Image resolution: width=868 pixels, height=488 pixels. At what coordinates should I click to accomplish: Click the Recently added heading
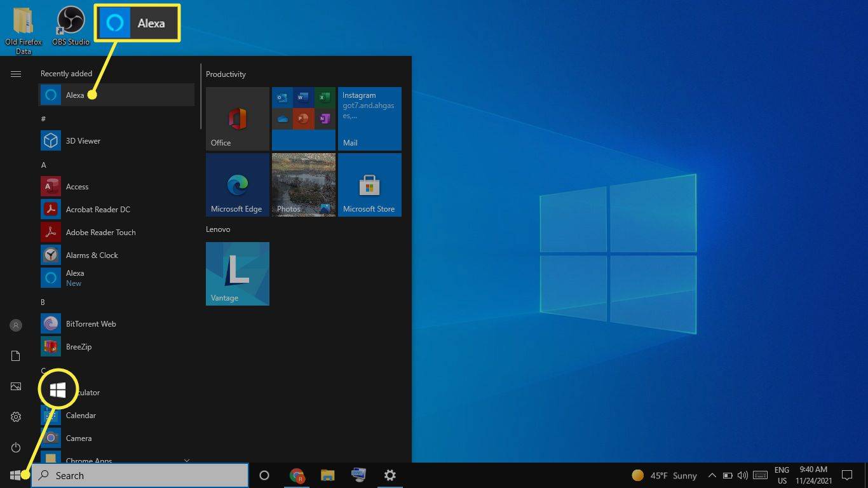66,74
